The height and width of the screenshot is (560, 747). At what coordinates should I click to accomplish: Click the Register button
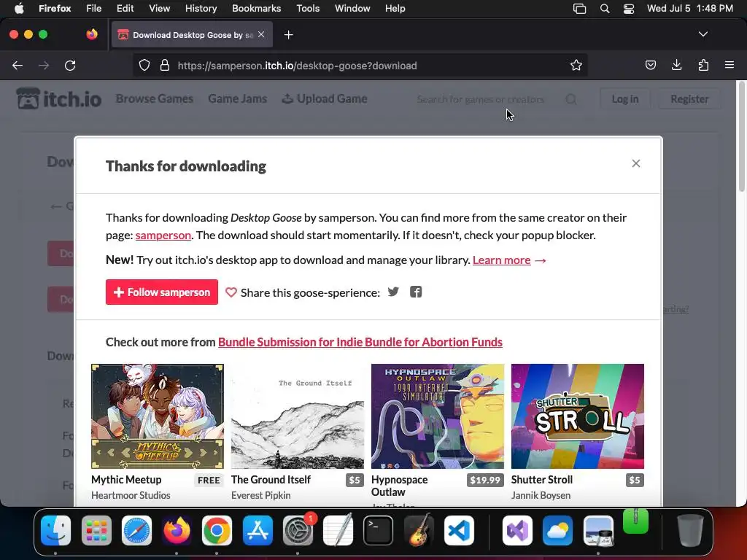point(689,99)
